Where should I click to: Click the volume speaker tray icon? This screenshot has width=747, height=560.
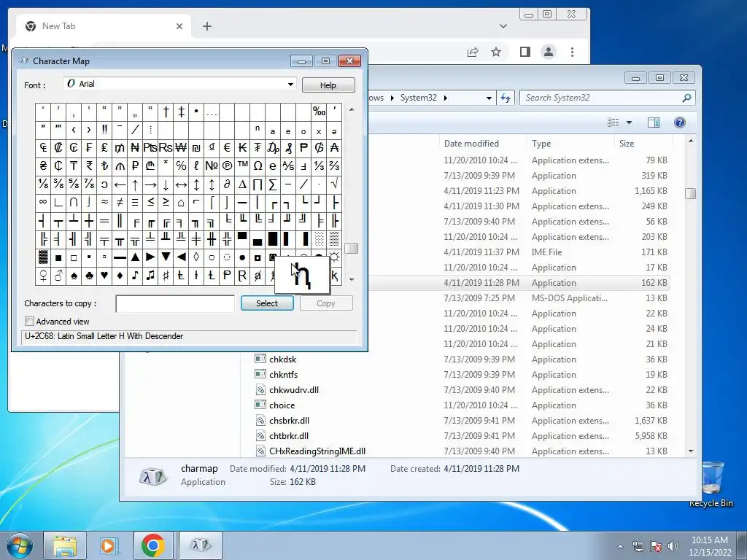click(673, 545)
